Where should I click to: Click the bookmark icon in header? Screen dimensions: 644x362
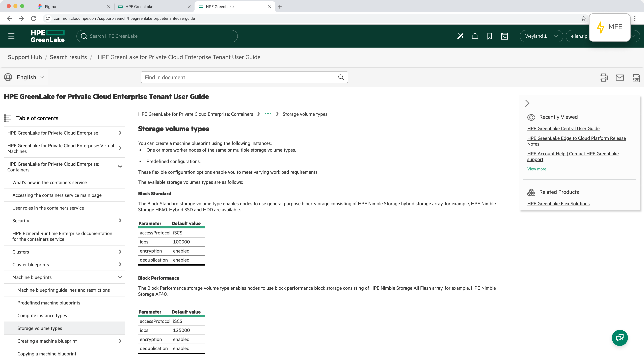pos(490,36)
